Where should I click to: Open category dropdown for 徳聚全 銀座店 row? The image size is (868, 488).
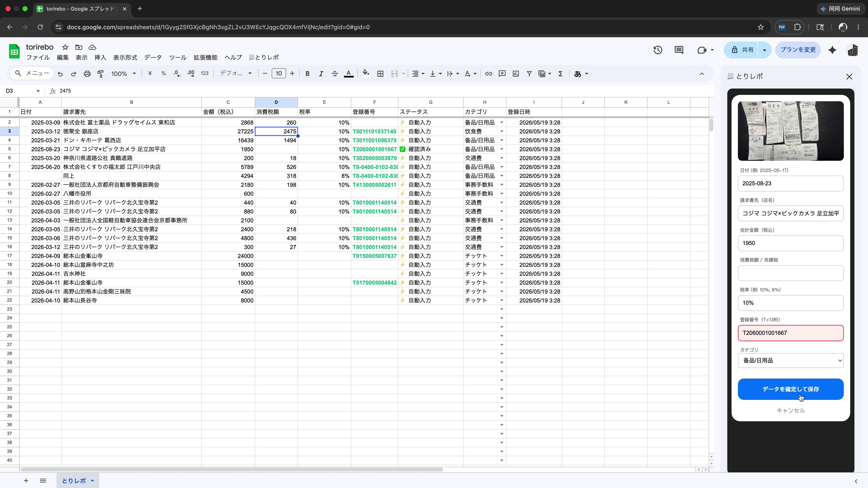501,131
